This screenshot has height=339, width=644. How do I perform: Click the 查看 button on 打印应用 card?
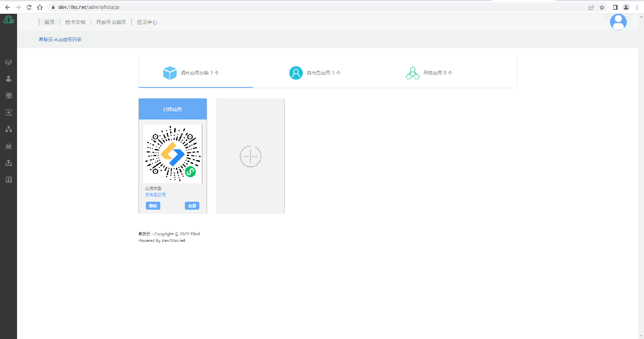(192, 206)
